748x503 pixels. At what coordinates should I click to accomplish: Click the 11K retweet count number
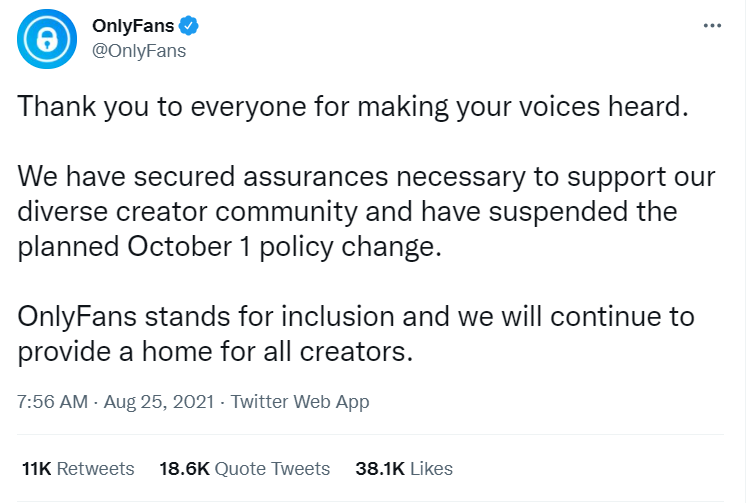pos(36,468)
